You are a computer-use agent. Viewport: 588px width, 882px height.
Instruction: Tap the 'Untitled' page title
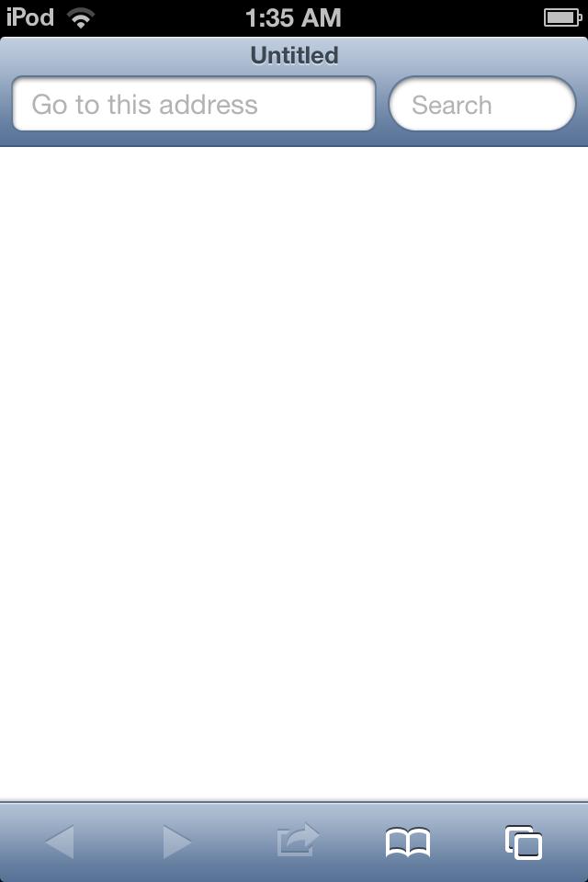pos(294,55)
